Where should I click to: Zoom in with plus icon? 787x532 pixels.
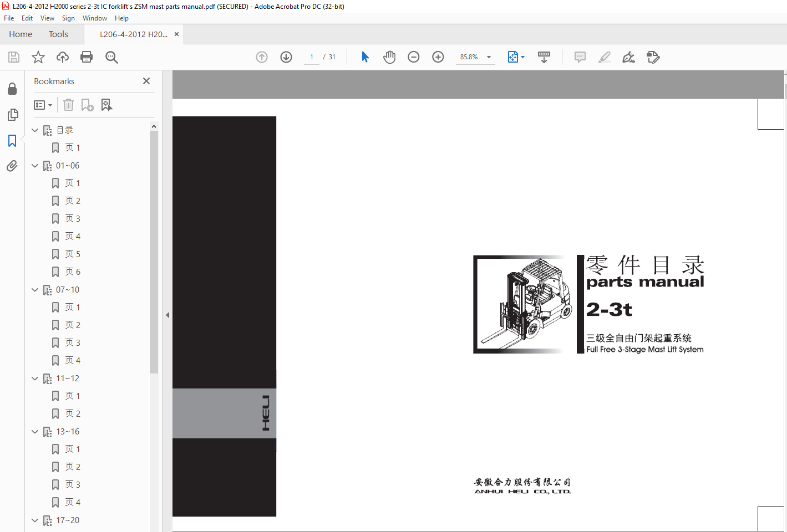(438, 57)
